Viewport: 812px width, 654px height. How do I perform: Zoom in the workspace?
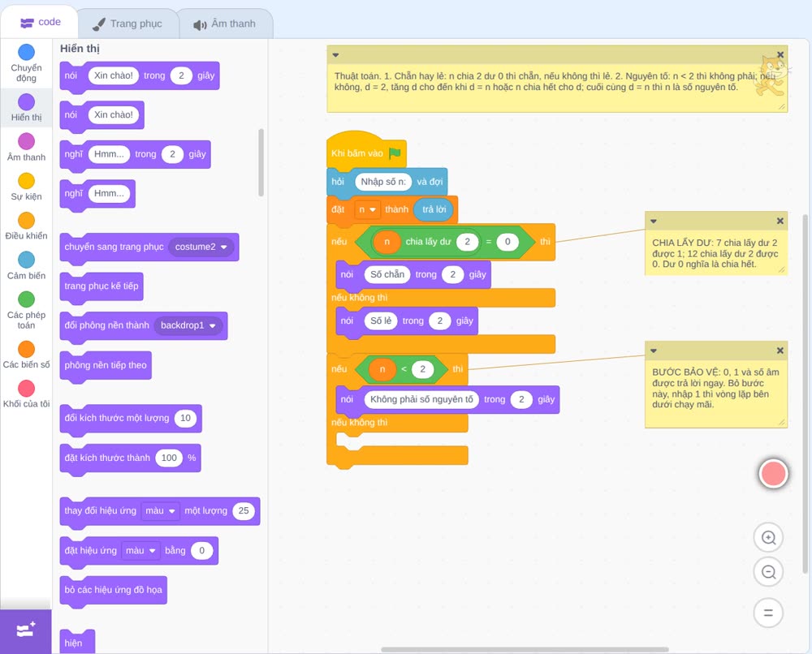click(x=768, y=538)
